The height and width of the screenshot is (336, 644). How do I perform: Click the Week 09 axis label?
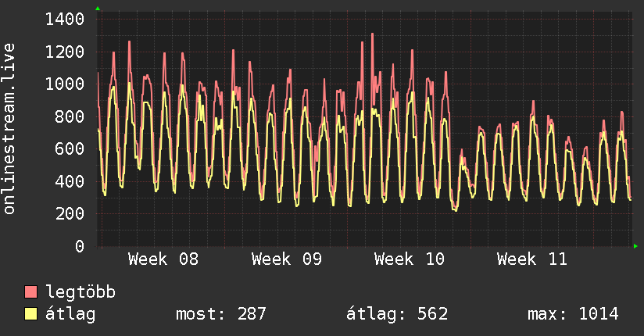[x=287, y=259]
